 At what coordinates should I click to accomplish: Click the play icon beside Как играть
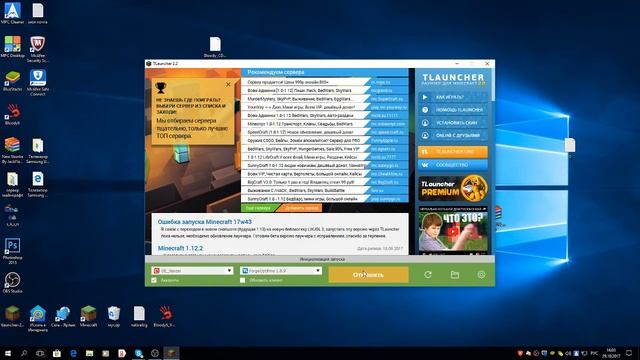(x=425, y=97)
